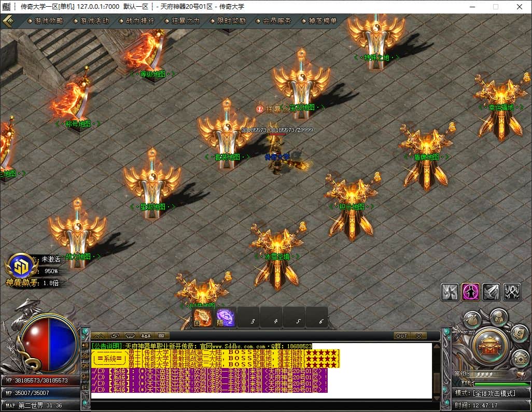
Task: Click chat scrollbar down arrow
Action: pyautogui.click(x=437, y=397)
